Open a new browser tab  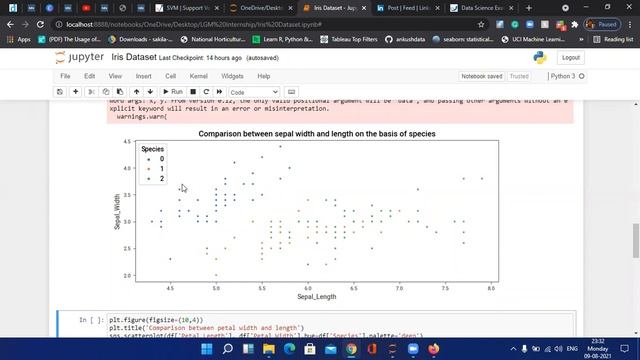pos(529,8)
